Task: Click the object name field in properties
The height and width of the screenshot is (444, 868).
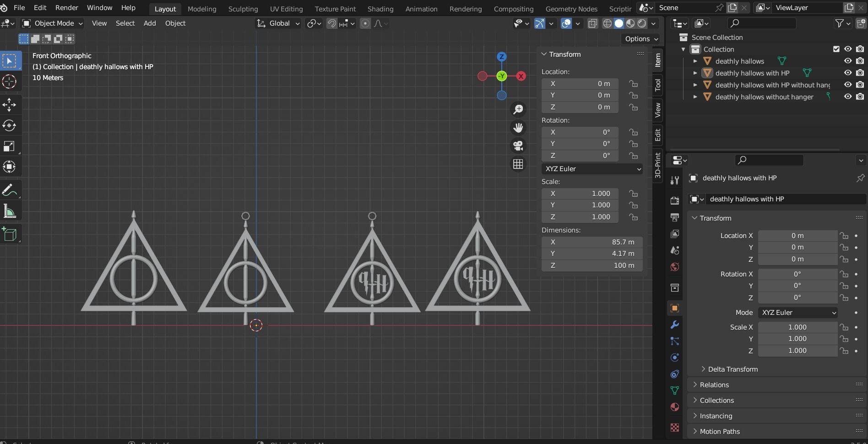Action: coord(786,199)
